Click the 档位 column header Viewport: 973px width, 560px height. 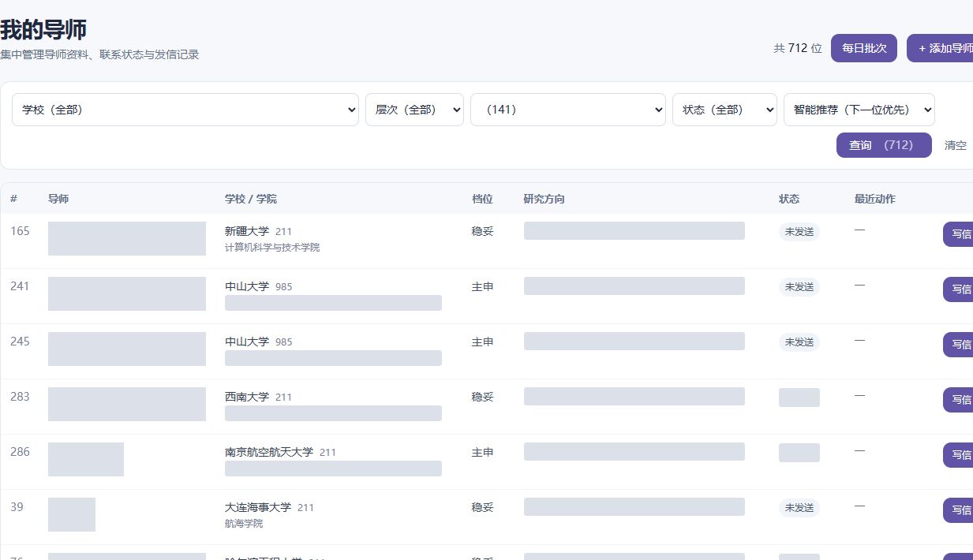tap(482, 199)
